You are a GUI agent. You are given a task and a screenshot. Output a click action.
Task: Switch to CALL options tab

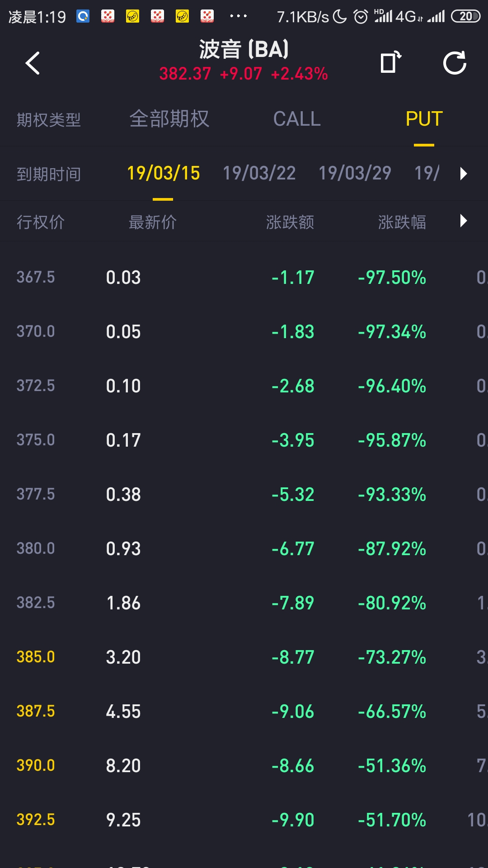297,119
